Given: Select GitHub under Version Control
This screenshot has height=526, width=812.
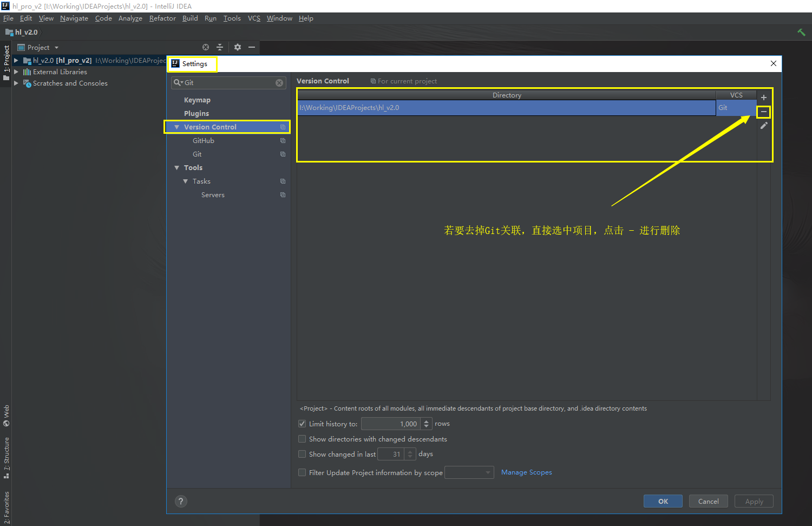Looking at the screenshot, I should click(x=204, y=141).
